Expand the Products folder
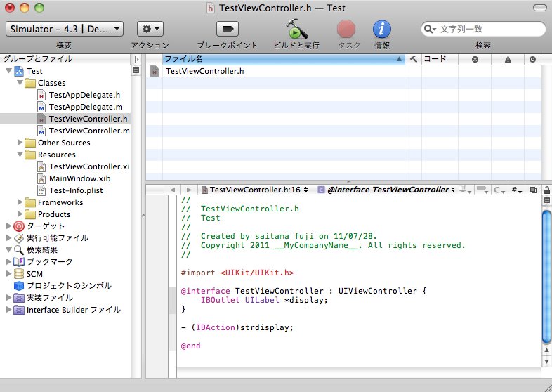552x392 pixels. point(20,214)
